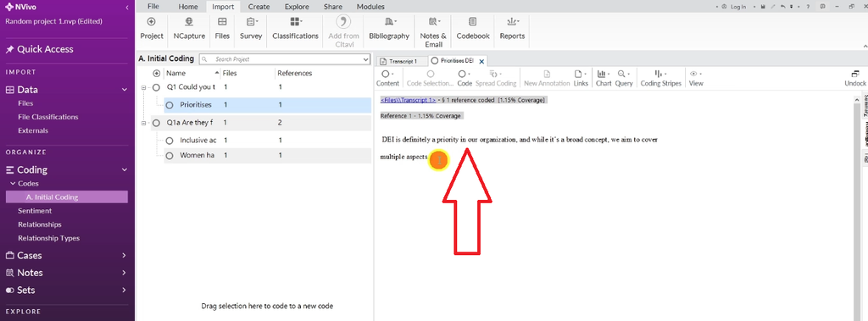Select A. Initial Coding folder
The width and height of the screenshot is (868, 321).
pyautogui.click(x=66, y=197)
